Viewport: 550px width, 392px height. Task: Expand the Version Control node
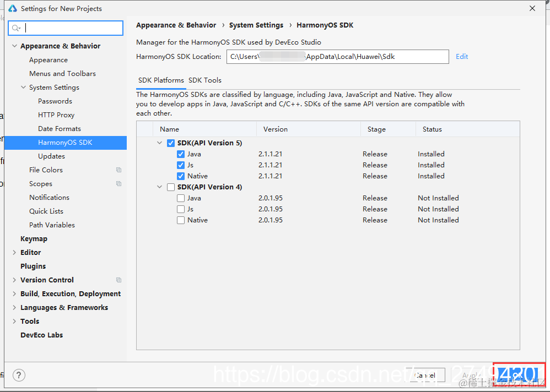coord(14,280)
